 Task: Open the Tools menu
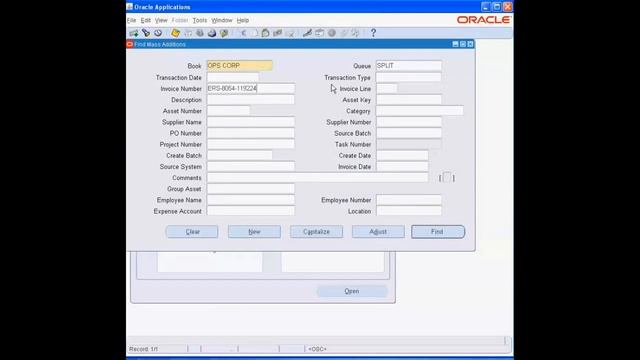point(200,20)
